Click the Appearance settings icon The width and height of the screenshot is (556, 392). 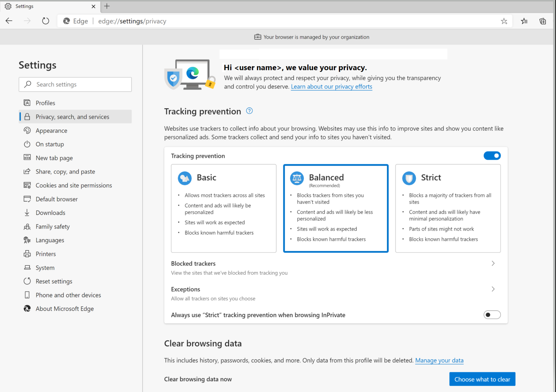[x=27, y=130]
